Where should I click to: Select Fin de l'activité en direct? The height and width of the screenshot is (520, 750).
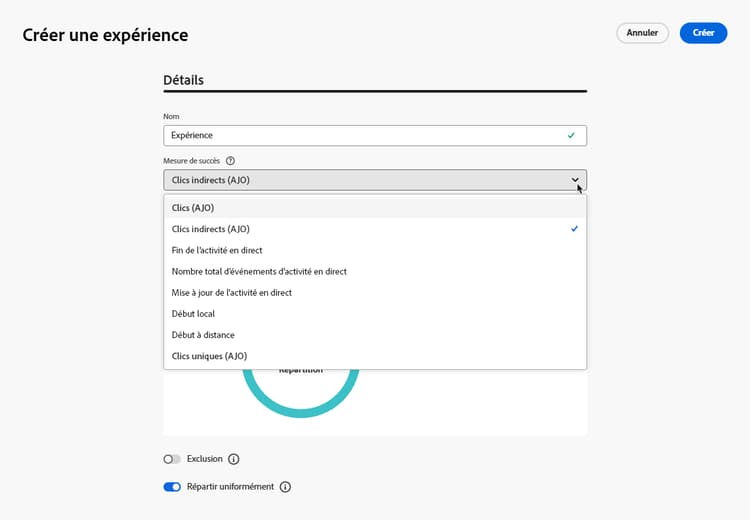[x=217, y=250]
